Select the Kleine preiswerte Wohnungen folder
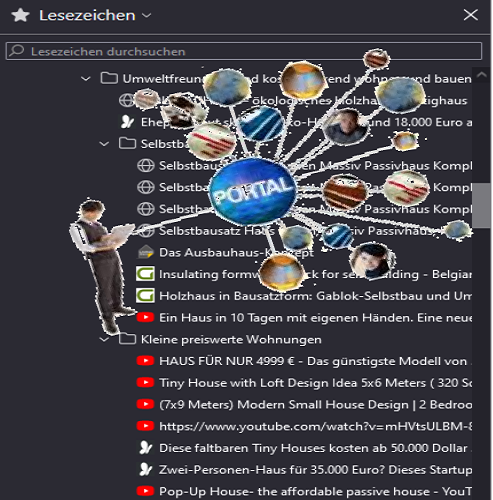Image resolution: width=493 pixels, height=500 pixels. 231,340
